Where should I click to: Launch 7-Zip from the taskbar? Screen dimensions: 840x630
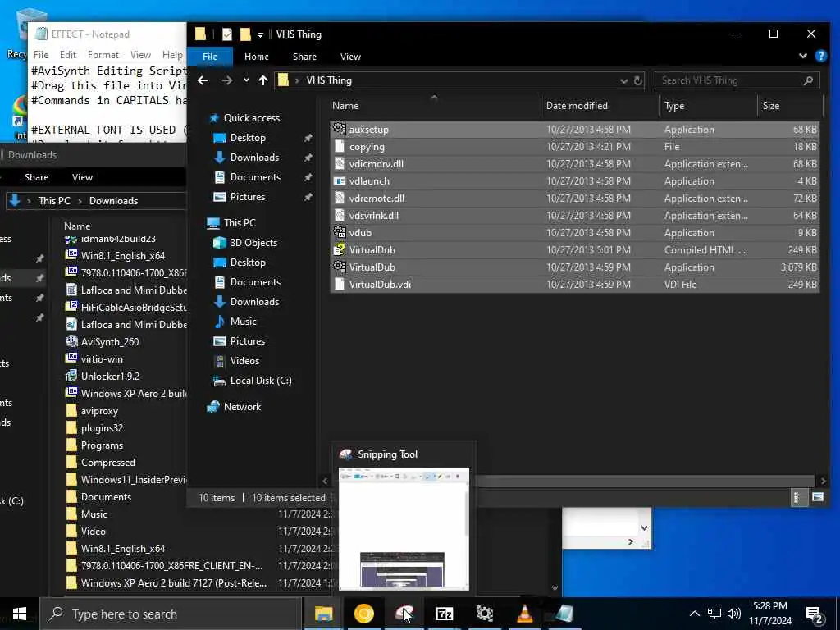point(444,614)
